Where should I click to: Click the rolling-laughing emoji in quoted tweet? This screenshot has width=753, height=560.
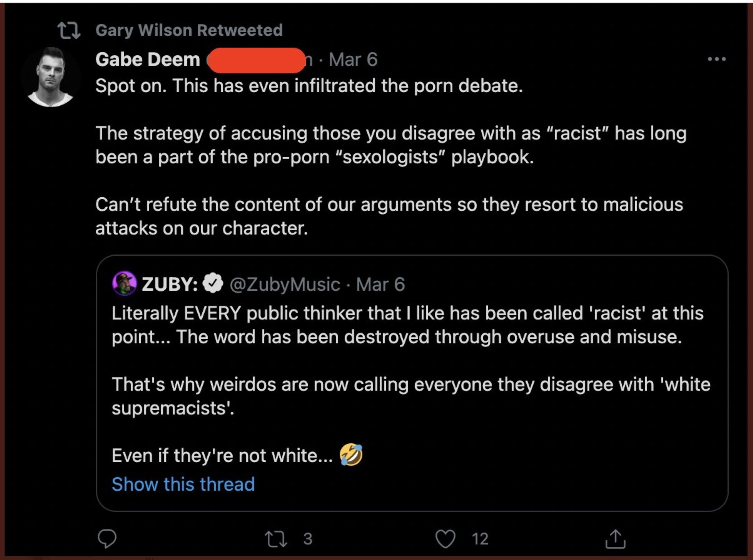click(x=351, y=455)
